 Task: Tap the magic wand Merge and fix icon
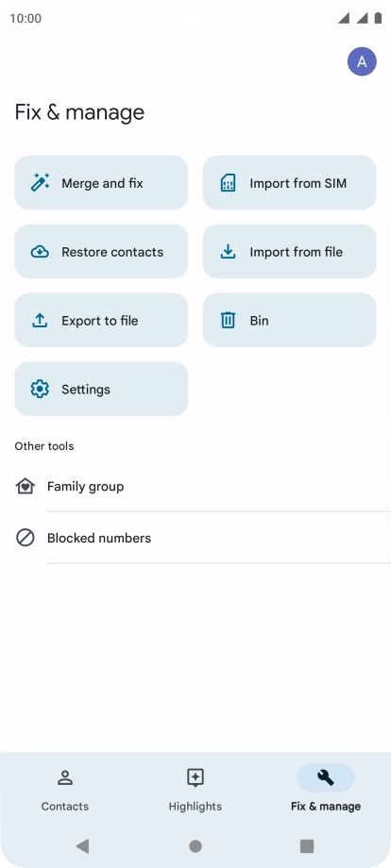pyautogui.click(x=40, y=183)
